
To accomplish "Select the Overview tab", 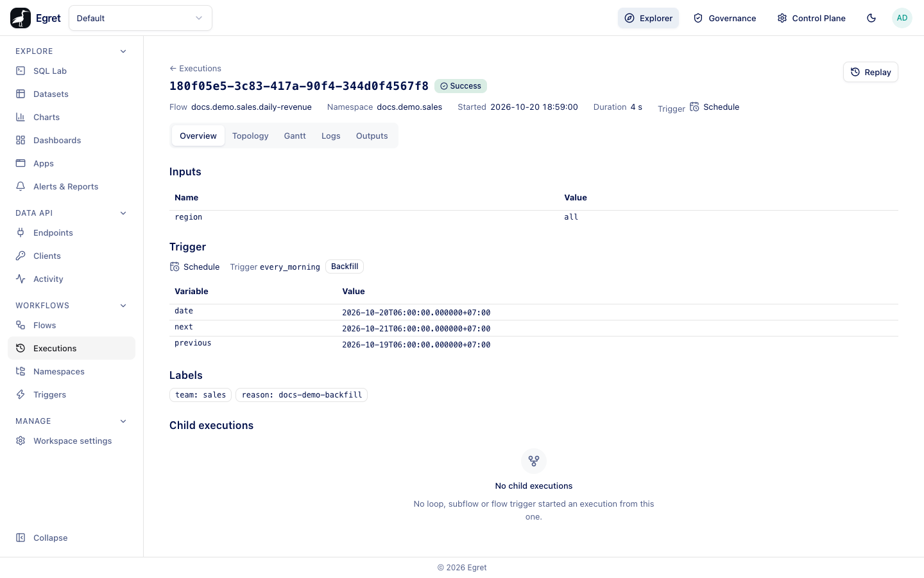I will pyautogui.click(x=198, y=136).
